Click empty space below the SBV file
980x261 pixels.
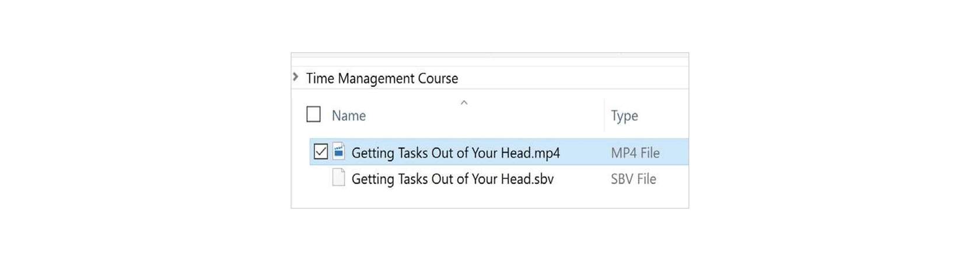(490, 198)
